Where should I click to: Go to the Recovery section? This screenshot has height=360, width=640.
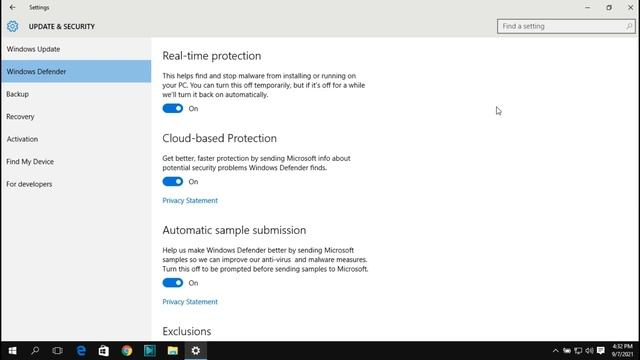pyautogui.click(x=76, y=116)
